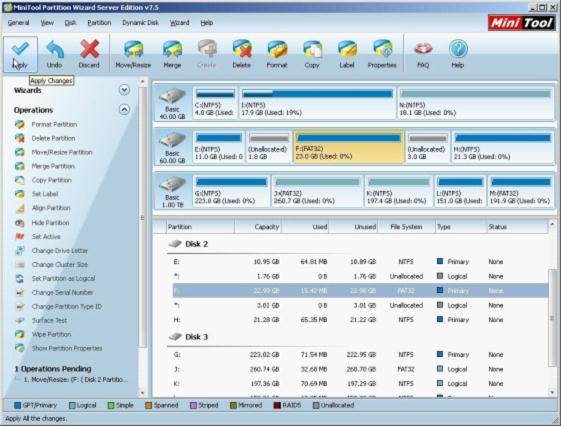
Task: Sort by the File System column header
Action: (x=406, y=227)
